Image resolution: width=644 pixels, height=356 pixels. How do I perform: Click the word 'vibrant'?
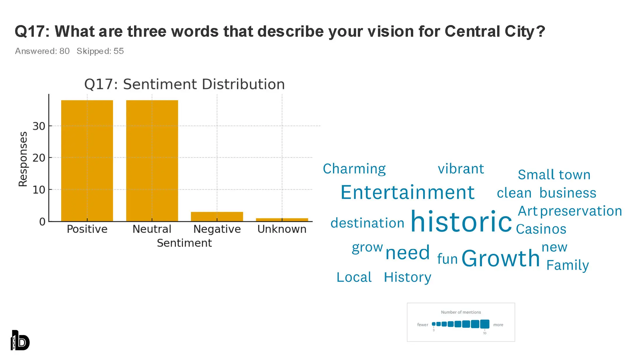pos(461,169)
